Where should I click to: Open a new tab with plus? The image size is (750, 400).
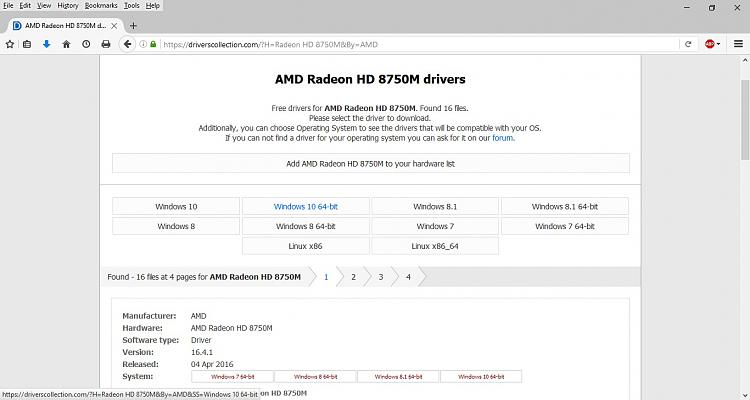(x=133, y=26)
